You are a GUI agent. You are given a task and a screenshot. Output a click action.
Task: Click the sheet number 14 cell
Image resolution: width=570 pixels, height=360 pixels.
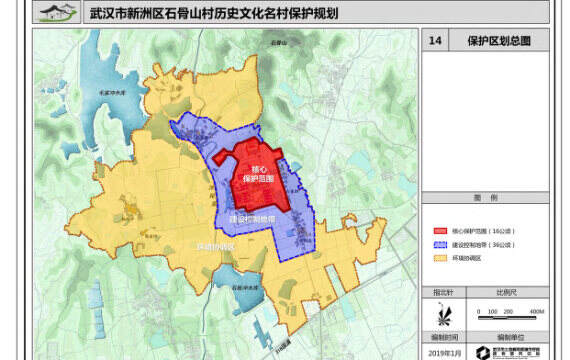click(435, 40)
